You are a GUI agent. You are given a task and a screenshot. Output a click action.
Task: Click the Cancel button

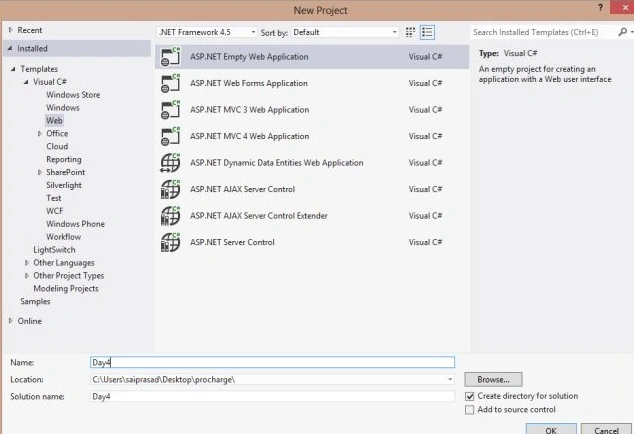click(607, 429)
